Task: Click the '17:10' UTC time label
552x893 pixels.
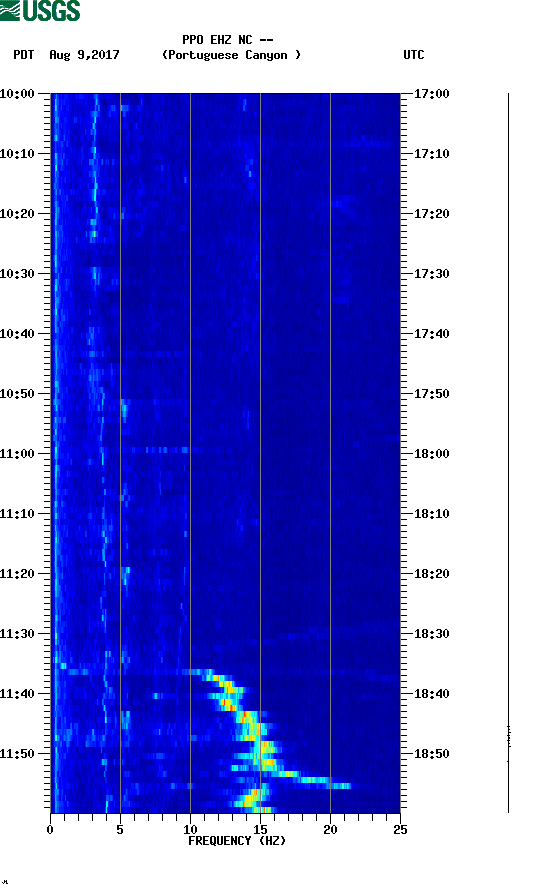Action: coord(431,153)
